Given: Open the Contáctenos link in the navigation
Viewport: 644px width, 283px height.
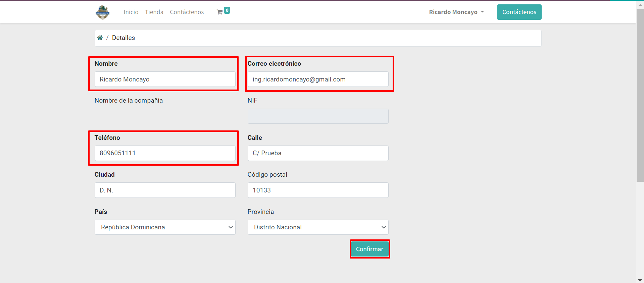Looking at the screenshot, I should pos(187,12).
